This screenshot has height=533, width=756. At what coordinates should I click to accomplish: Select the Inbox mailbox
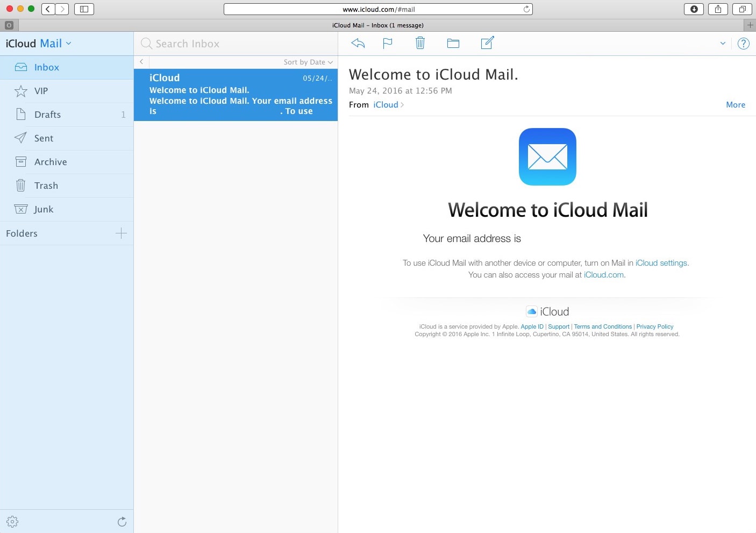click(67, 67)
